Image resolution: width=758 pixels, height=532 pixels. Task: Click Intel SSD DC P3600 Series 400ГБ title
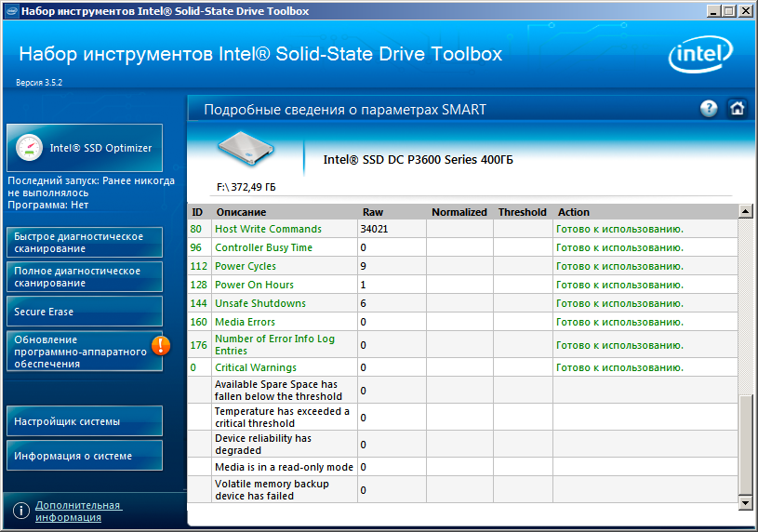(419, 160)
